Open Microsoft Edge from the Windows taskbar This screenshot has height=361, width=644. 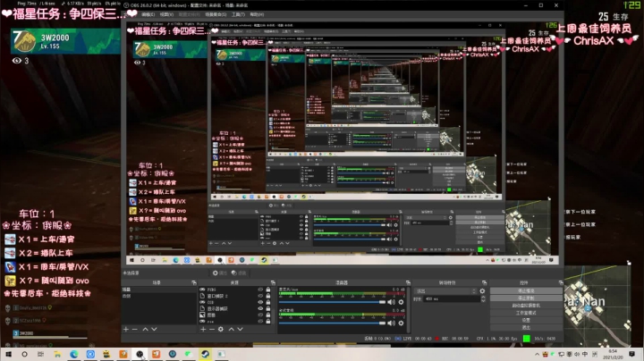click(x=74, y=354)
